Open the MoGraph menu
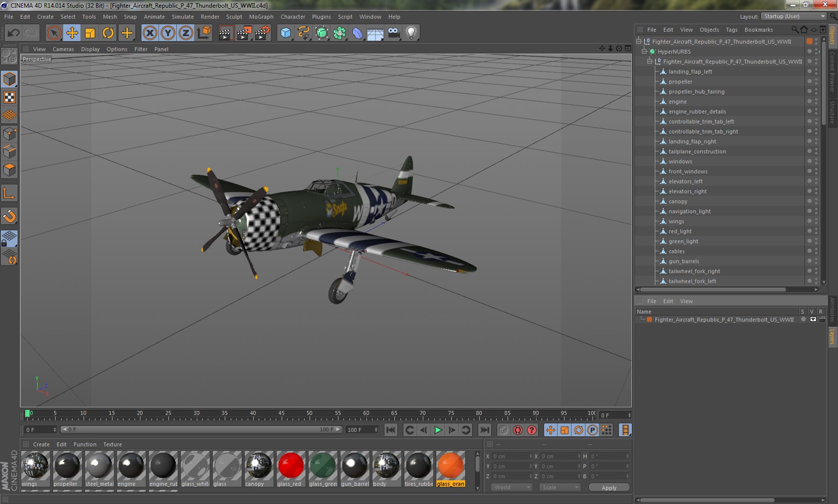 [x=261, y=16]
